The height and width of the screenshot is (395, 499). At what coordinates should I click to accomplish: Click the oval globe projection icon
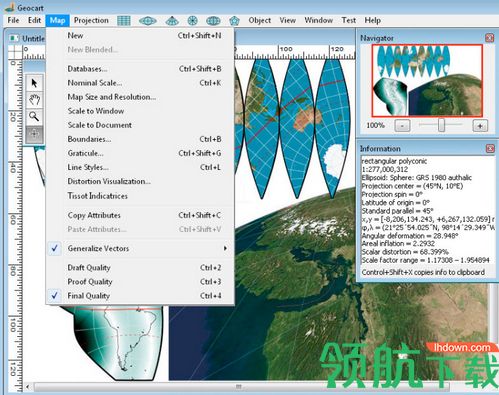pos(147,21)
